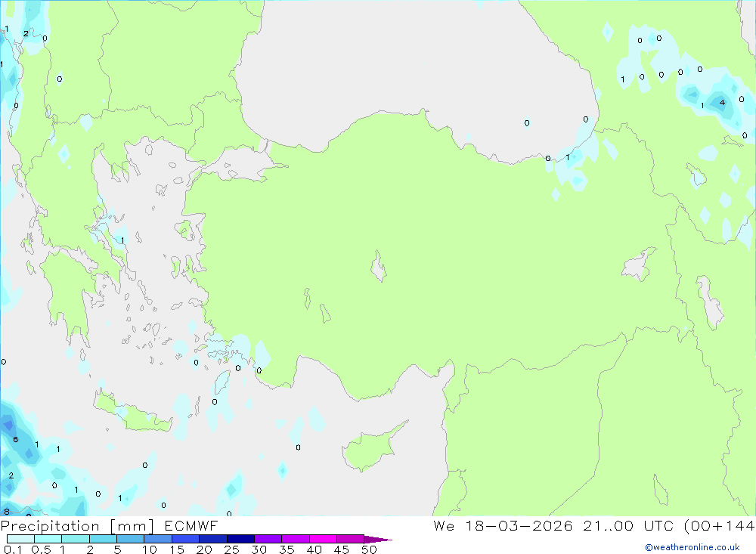Click the '30' legend value
This screenshot has width=756, height=554.
click(x=259, y=549)
